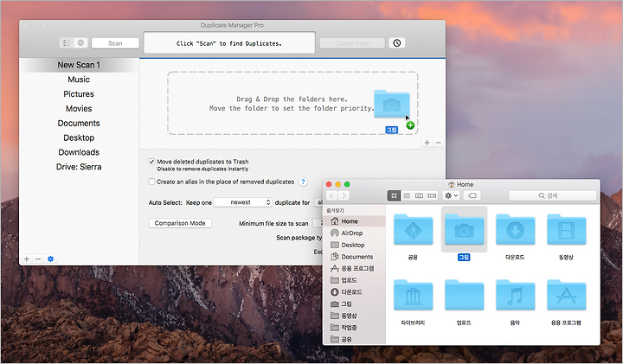The height and width of the screenshot is (364, 623).
Task: Click the Finder window green zoom button
Action: pyautogui.click(x=347, y=184)
